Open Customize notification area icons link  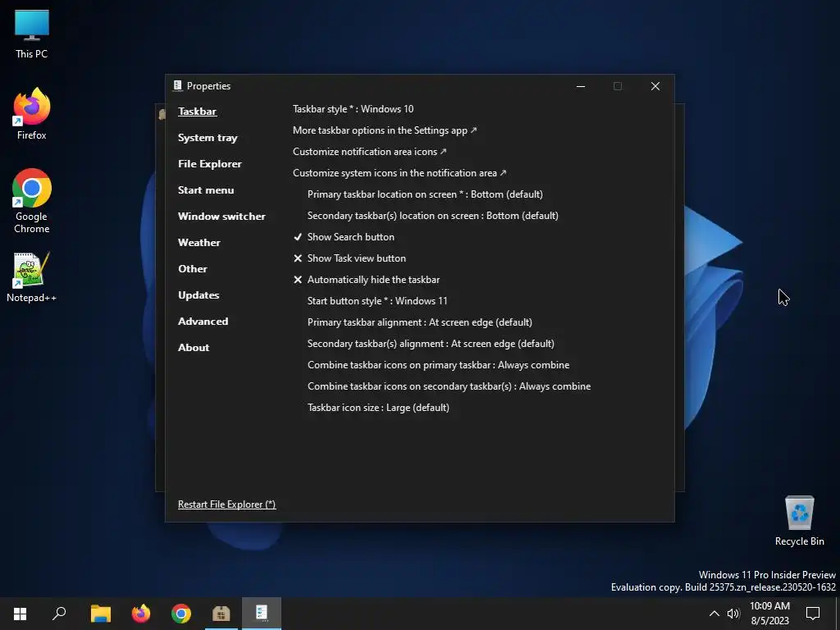370,152
